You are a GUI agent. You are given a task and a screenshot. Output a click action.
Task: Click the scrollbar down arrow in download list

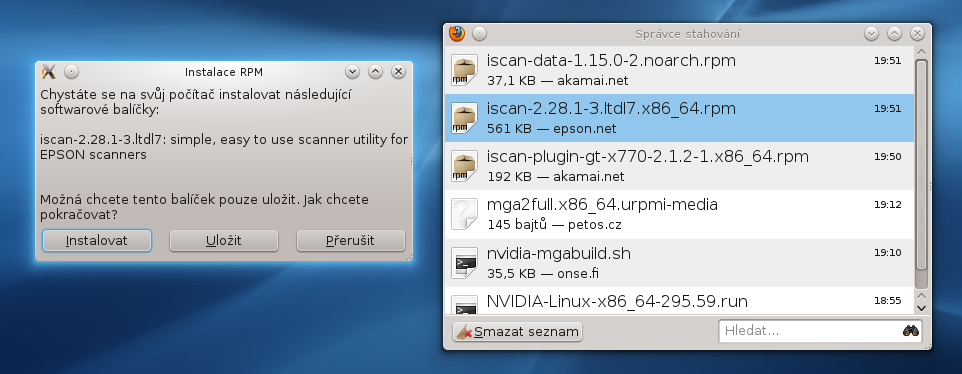[921, 308]
